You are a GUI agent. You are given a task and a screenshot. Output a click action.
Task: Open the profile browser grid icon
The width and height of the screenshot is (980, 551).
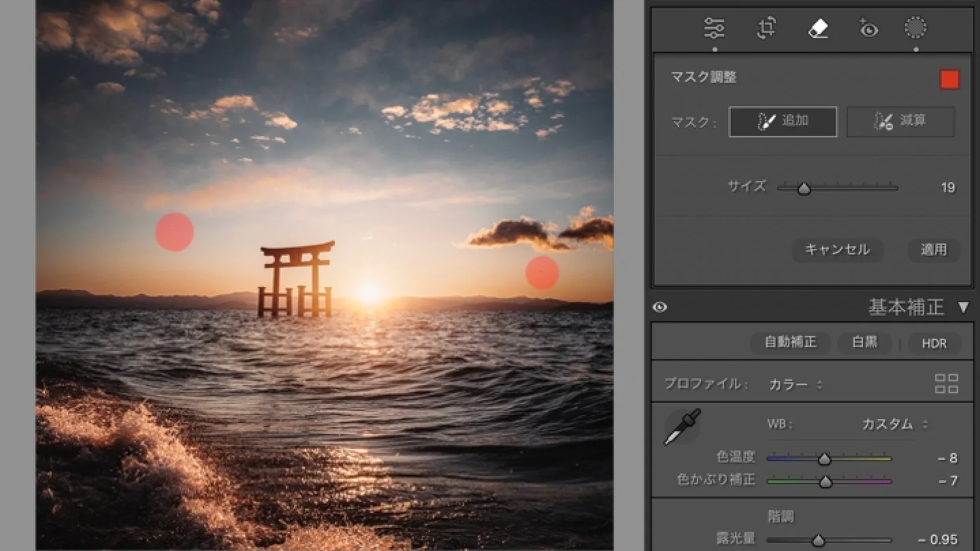coord(947,384)
